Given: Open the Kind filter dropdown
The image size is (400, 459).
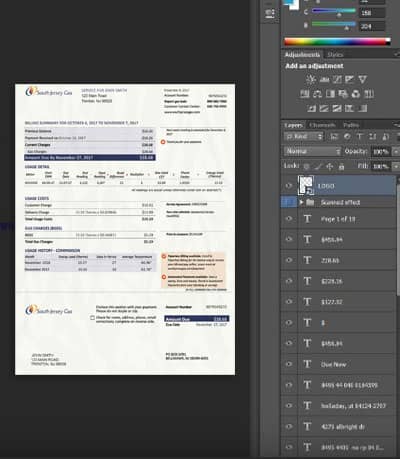Looking at the screenshot, I should click(304, 136).
